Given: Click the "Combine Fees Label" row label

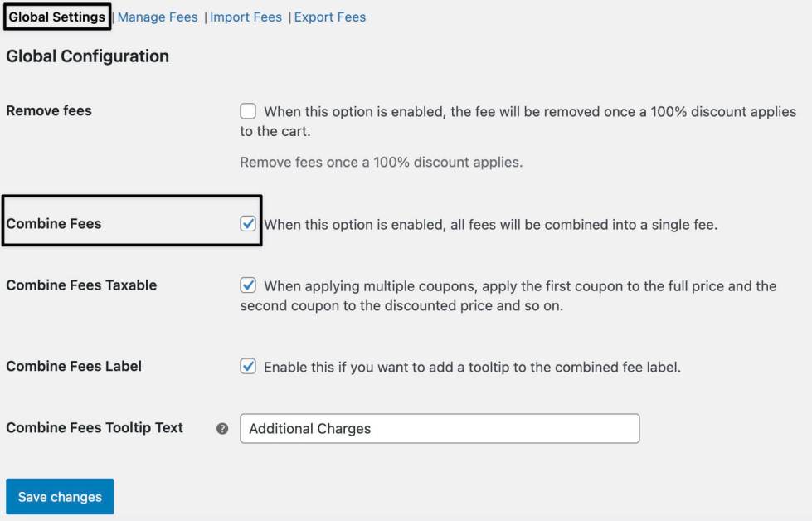Looking at the screenshot, I should tap(74, 366).
